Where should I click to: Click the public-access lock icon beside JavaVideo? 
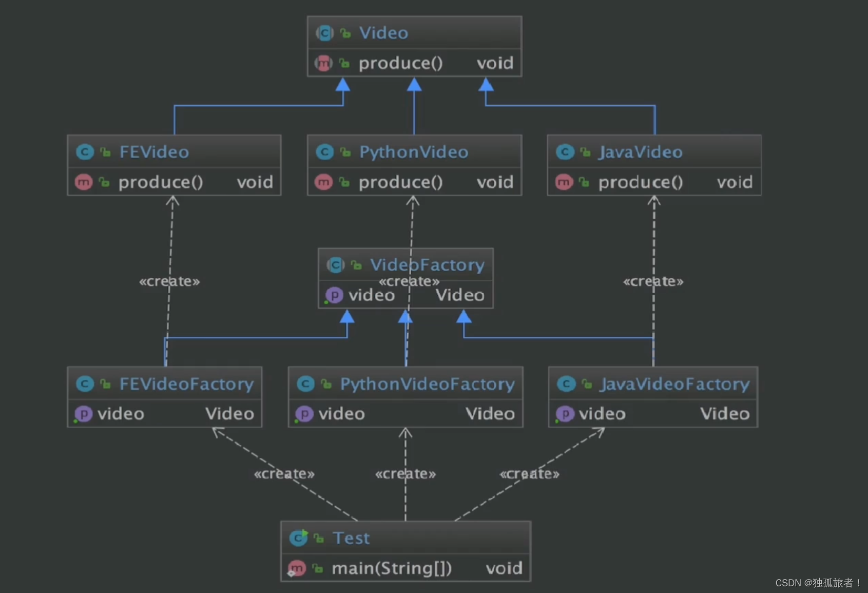click(586, 152)
